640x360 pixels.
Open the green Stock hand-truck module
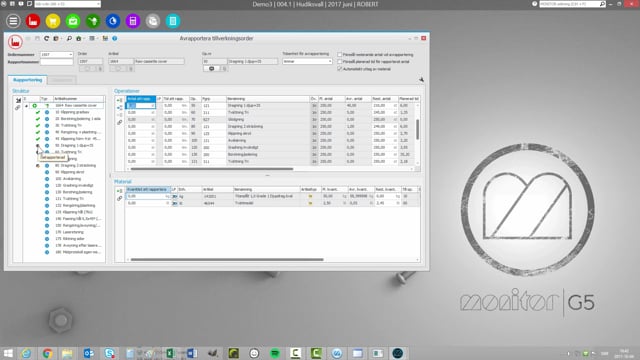coord(93,21)
